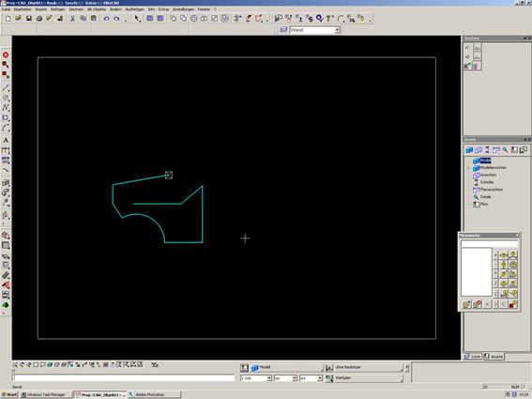The width and height of the screenshot is (532, 399).
Task: Click the Print icon in main toolbar
Action: (39, 19)
